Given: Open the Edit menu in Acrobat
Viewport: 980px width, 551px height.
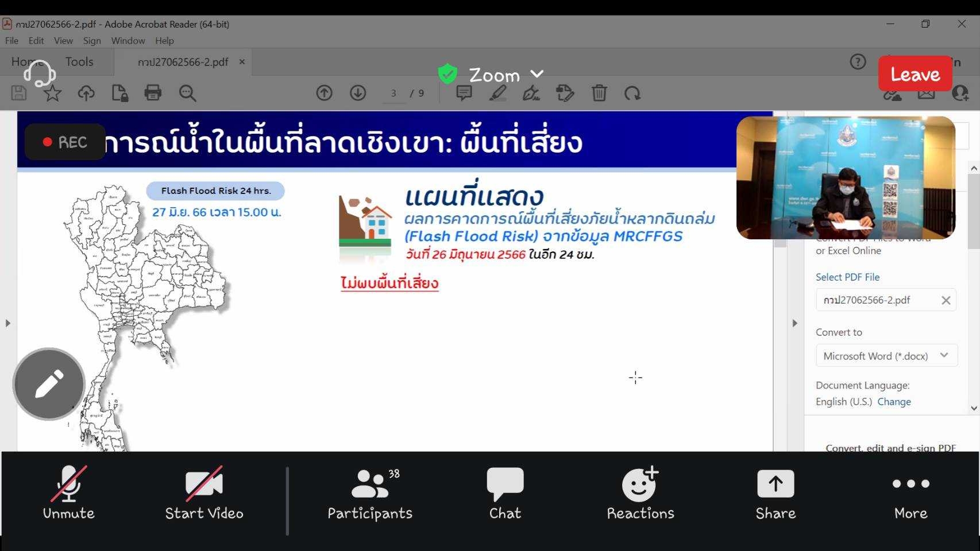Looking at the screenshot, I should 36,41.
